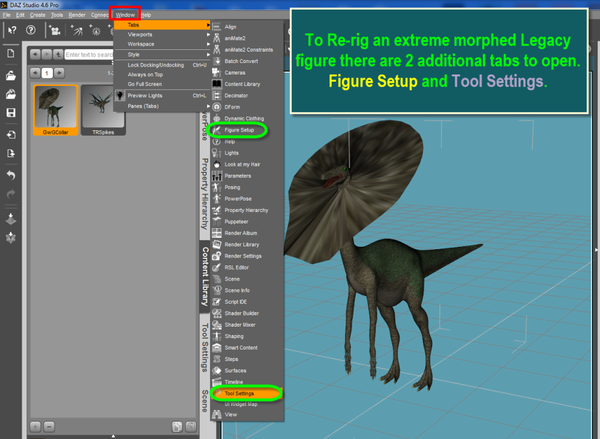Expand the Workspace submenu
This screenshot has width=600, height=439.
pos(162,44)
